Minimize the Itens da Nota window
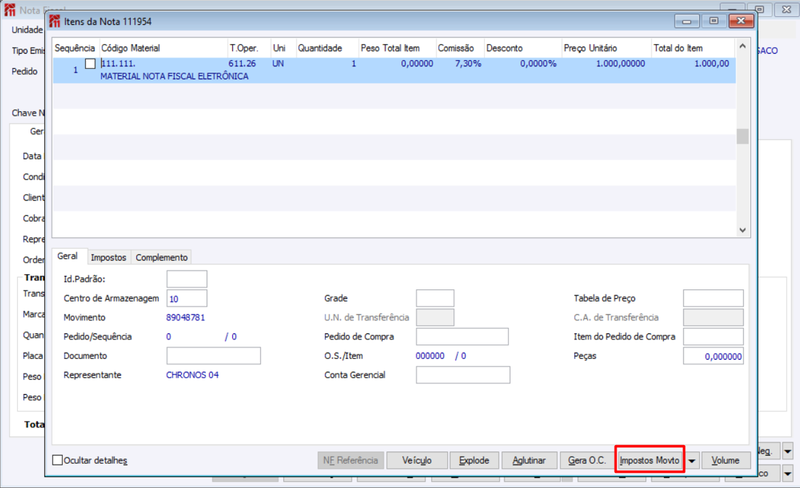Screen dimensions: 800x488 (687, 21)
